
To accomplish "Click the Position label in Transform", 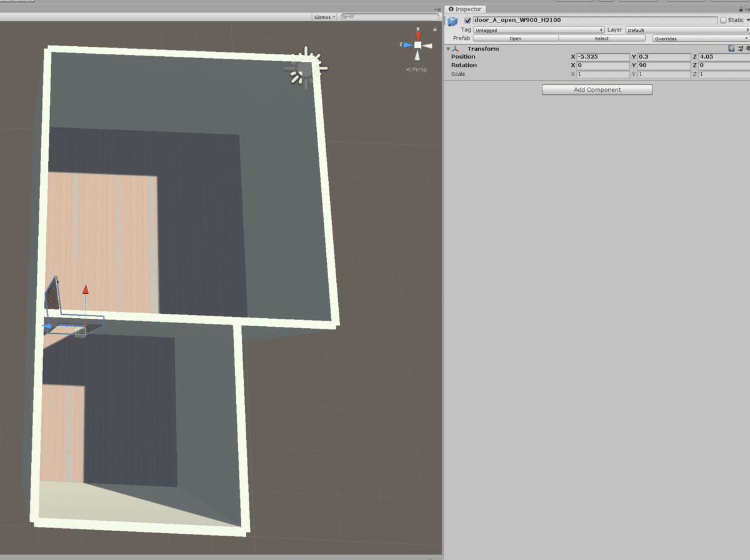I will click(x=463, y=57).
